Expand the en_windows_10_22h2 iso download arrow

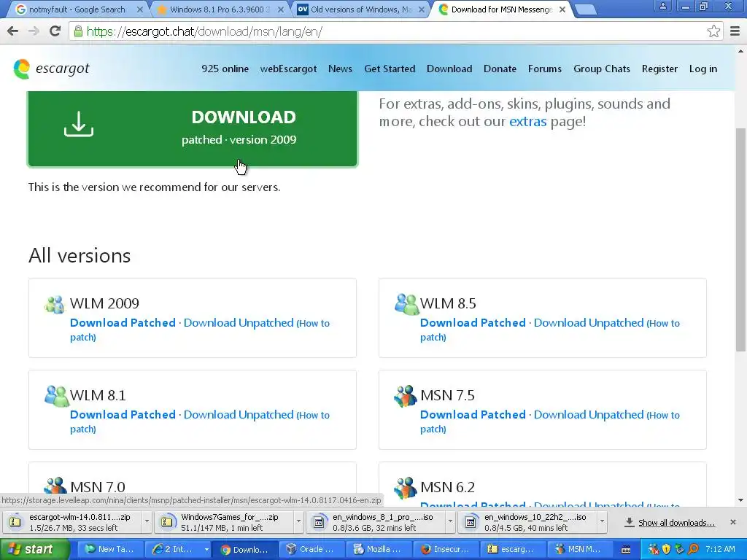coord(602,521)
